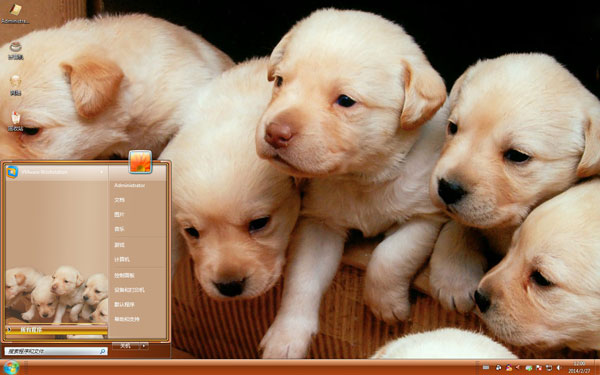Click the keyboard input tray icon

tap(486, 367)
